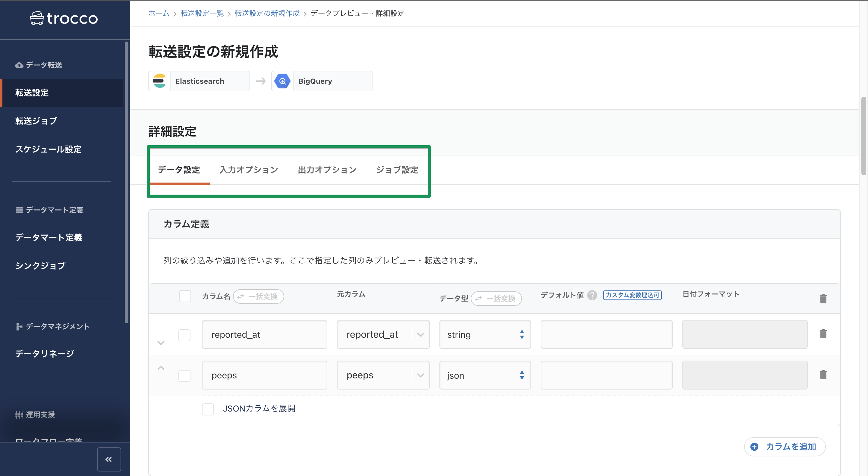The width and height of the screenshot is (868, 476).
Task: Check the select-all checkbox in column header
Action: coord(185,296)
